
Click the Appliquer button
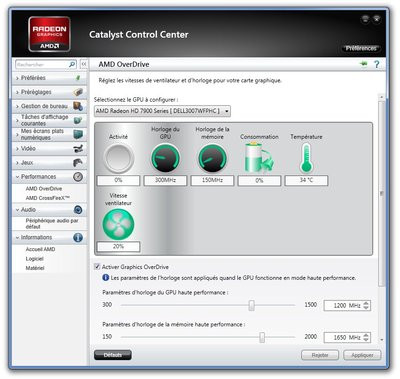(x=362, y=355)
